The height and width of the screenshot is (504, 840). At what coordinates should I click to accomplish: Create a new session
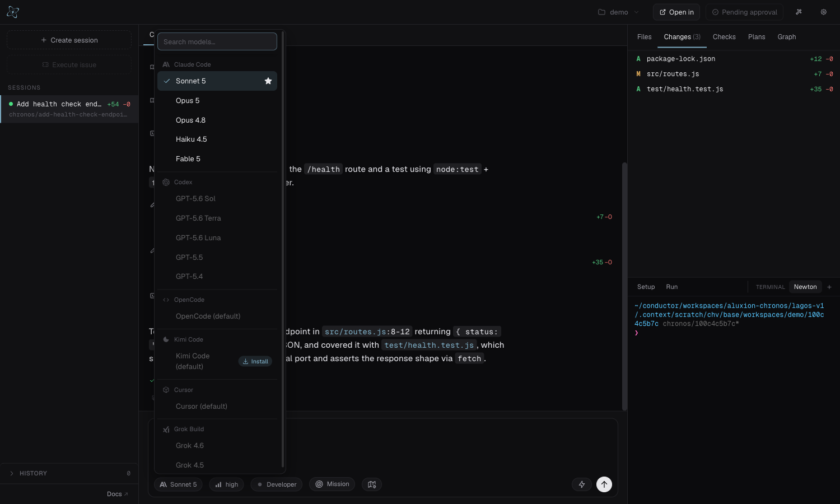(x=69, y=40)
